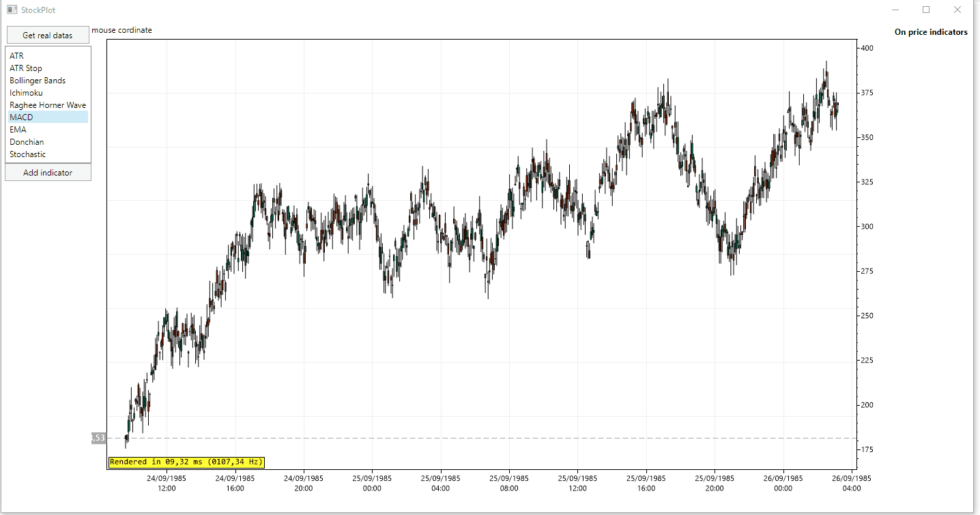This screenshot has height=515, width=980.
Task: Click the yellow Rendered in 09,32 ms label
Action: (186, 462)
